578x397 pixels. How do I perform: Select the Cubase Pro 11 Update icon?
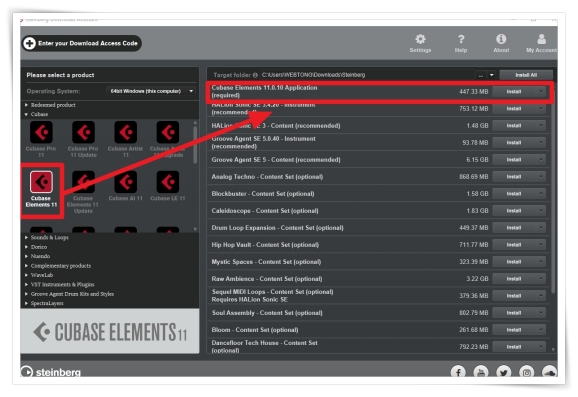[x=83, y=132]
